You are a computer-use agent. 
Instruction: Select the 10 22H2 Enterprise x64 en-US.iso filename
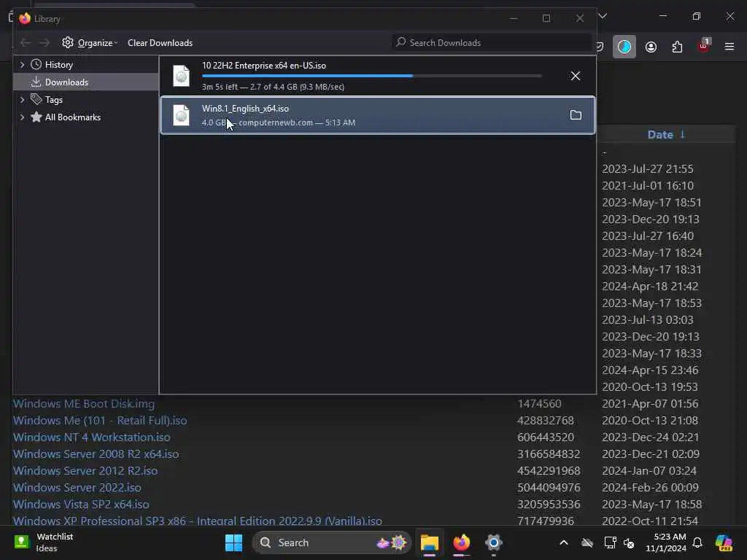[x=264, y=65]
